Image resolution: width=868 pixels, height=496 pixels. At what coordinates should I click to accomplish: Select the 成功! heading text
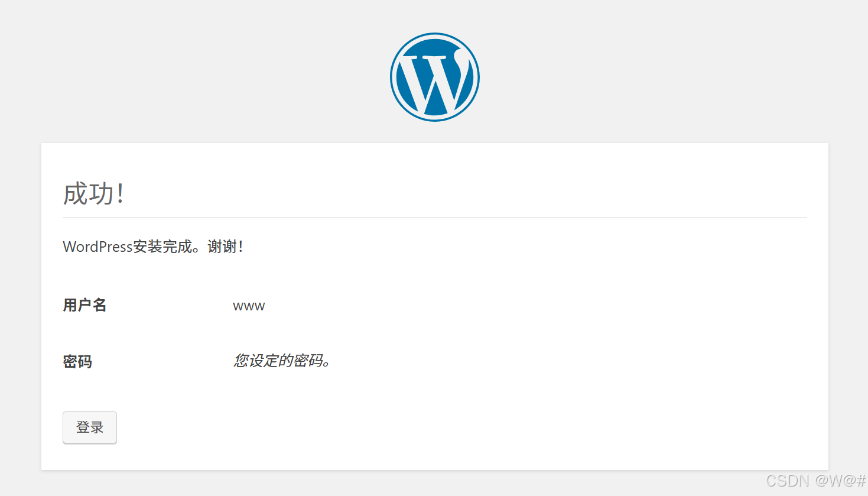94,194
